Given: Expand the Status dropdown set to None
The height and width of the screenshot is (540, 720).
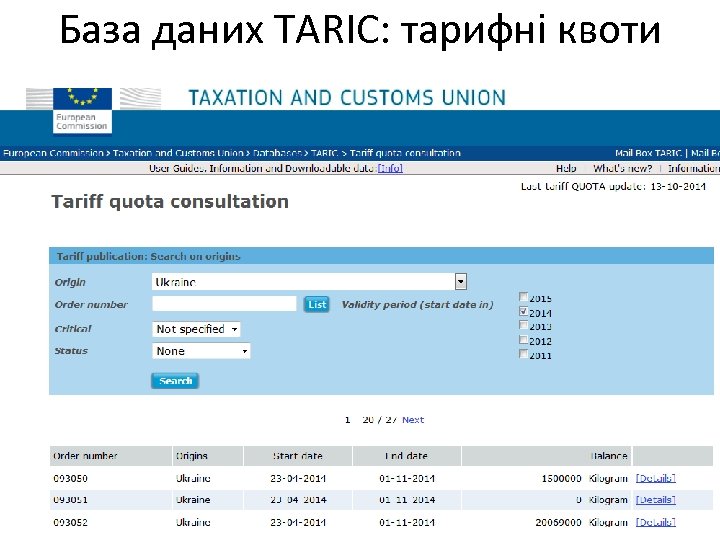Looking at the screenshot, I should click(x=201, y=351).
